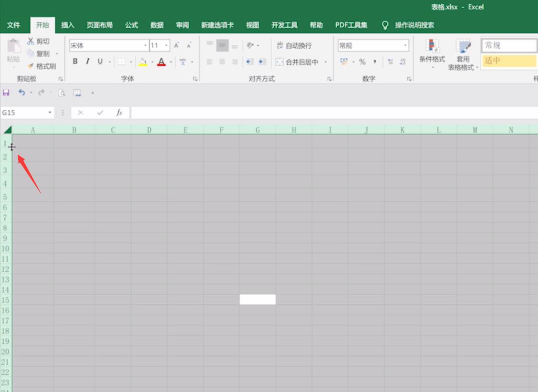
Task: Apply comma style
Action: (375, 62)
